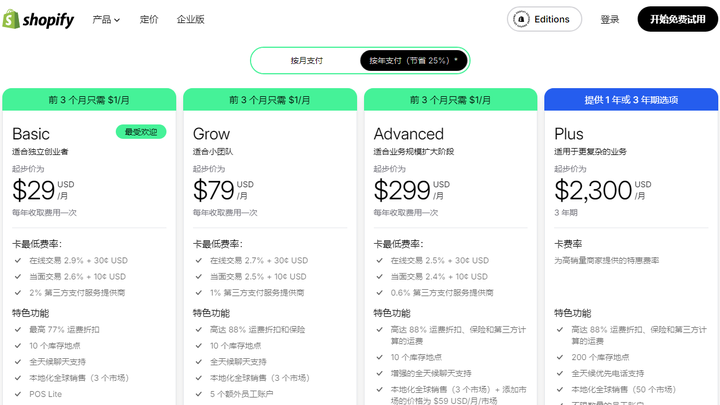Image resolution: width=720 pixels, height=405 pixels.
Task: Click the Editions button
Action: point(544,19)
